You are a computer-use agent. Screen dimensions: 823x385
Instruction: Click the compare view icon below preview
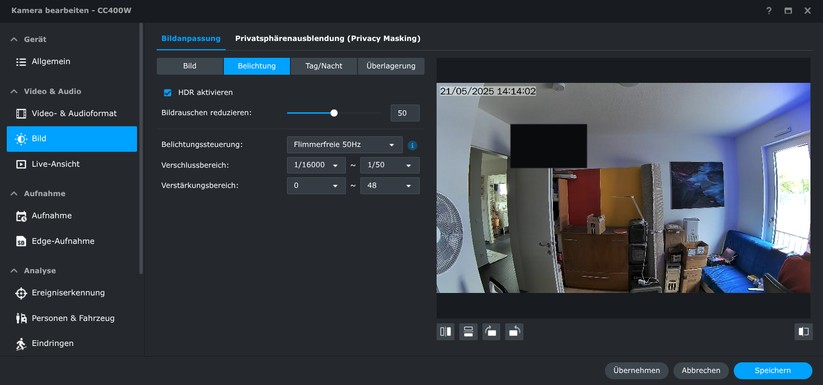[x=803, y=331]
